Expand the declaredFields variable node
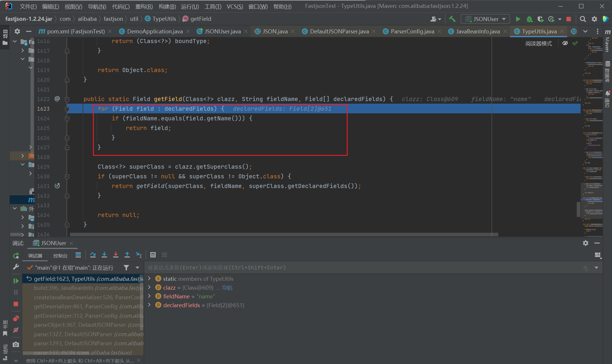Image resolution: width=612 pixels, height=364 pixels. (149, 305)
